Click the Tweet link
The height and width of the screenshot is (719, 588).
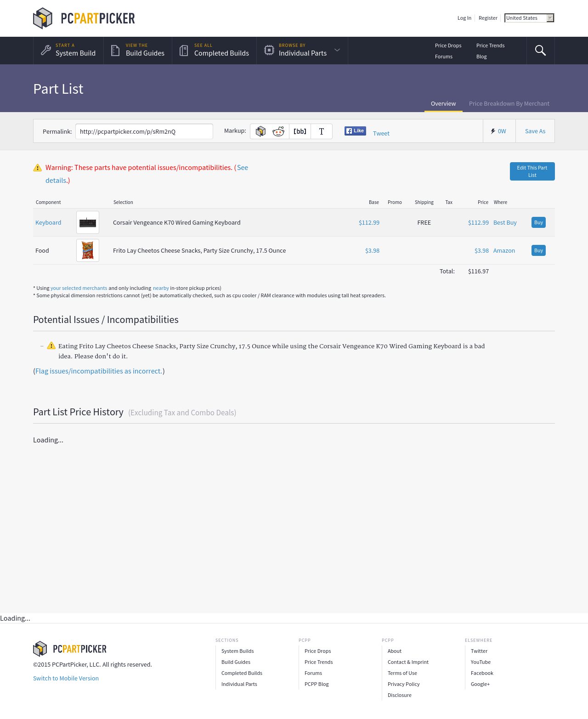coord(381,133)
